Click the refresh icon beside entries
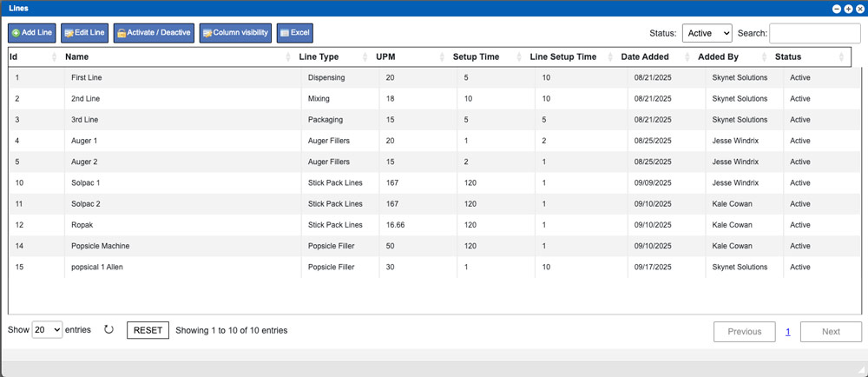868x377 pixels. pos(108,330)
